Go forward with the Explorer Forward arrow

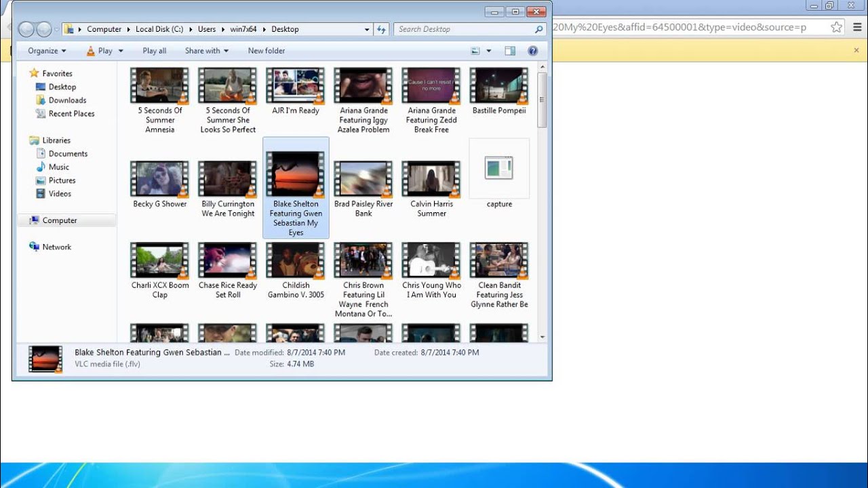[x=44, y=29]
